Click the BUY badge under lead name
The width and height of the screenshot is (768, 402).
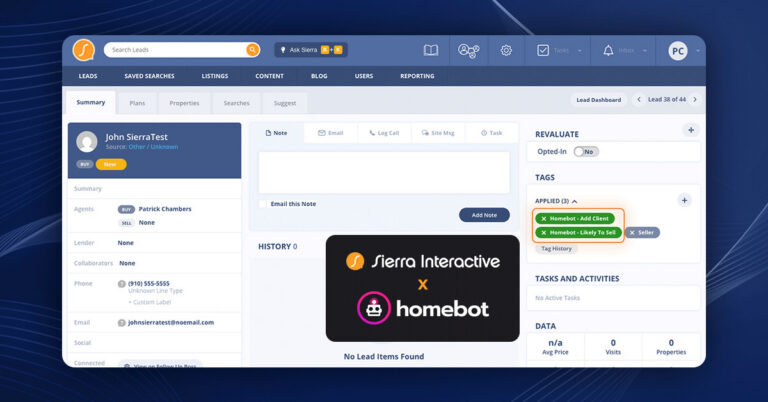(85, 165)
